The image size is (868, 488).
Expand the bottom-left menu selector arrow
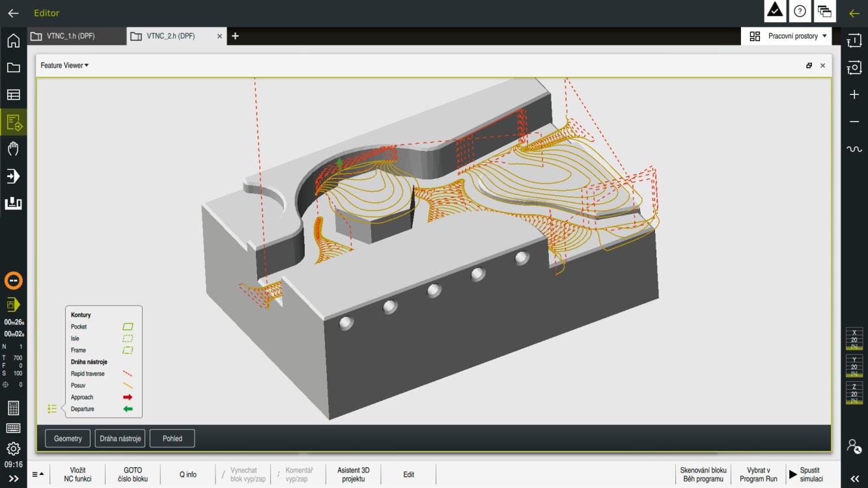pos(38,474)
